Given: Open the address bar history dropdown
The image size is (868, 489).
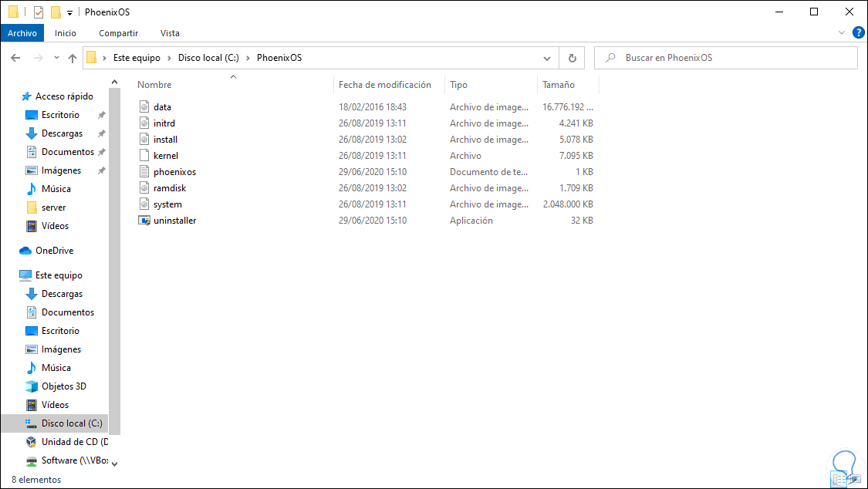Looking at the screenshot, I should [x=547, y=58].
